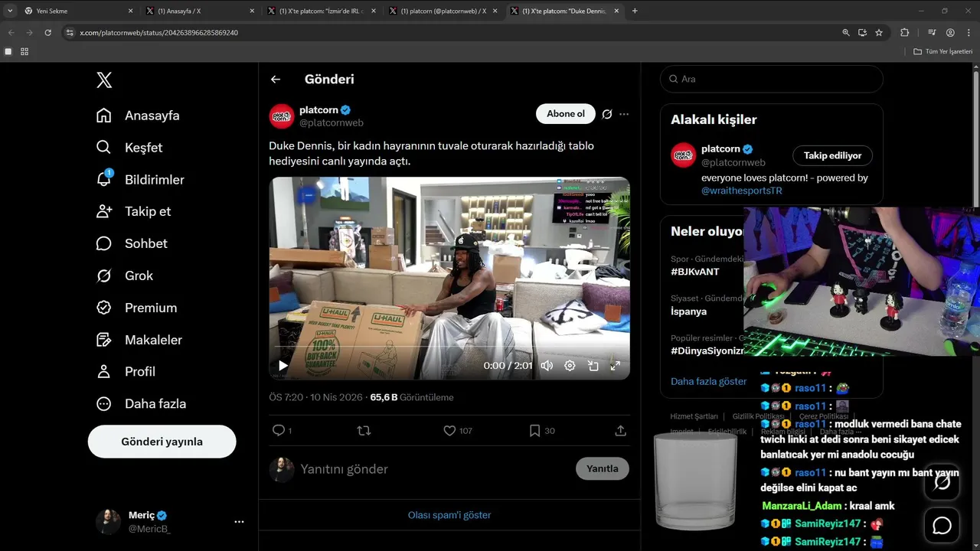Go to Profil in sidebar
The width and height of the screenshot is (980, 551).
(126, 371)
